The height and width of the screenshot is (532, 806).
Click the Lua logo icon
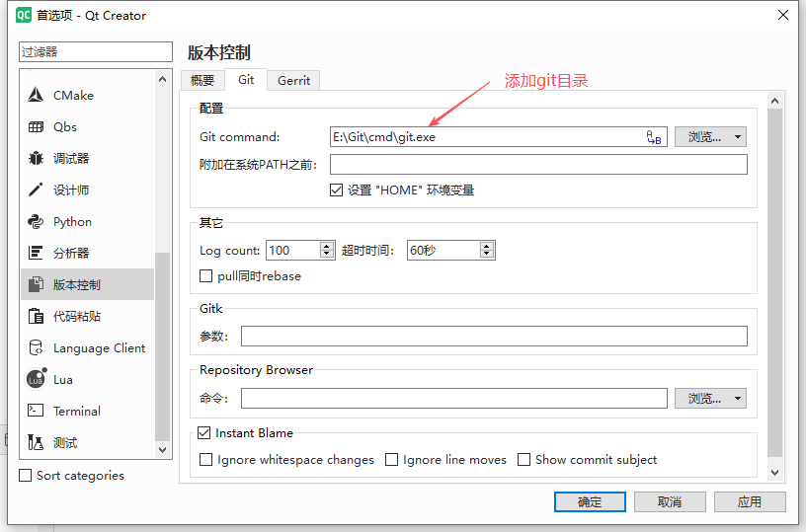pyautogui.click(x=36, y=379)
